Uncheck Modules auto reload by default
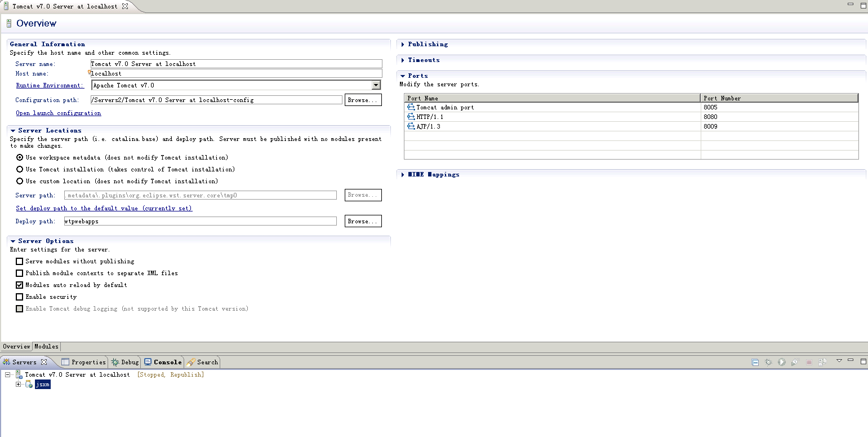Image resolution: width=868 pixels, height=437 pixels. click(x=20, y=285)
